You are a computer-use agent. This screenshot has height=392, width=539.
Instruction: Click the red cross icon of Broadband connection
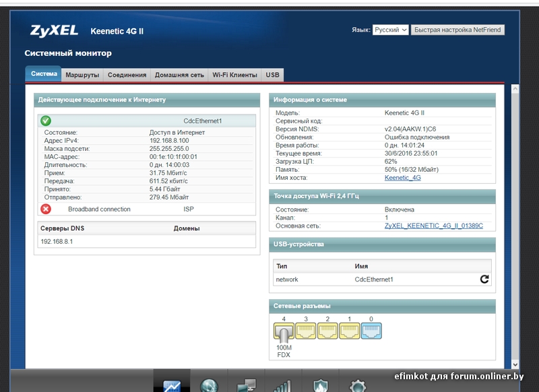pos(46,209)
